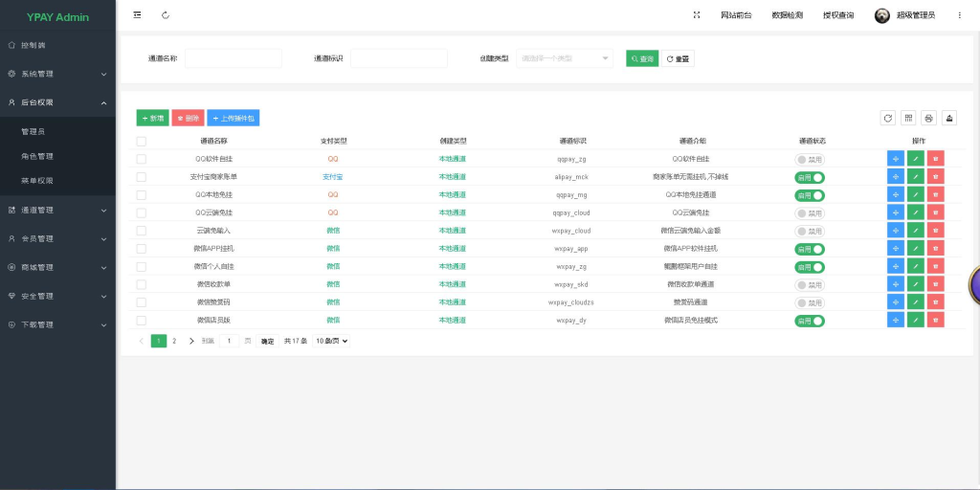Open the column filter grid icon
Image resolution: width=980 pixels, height=490 pixels.
click(x=908, y=118)
